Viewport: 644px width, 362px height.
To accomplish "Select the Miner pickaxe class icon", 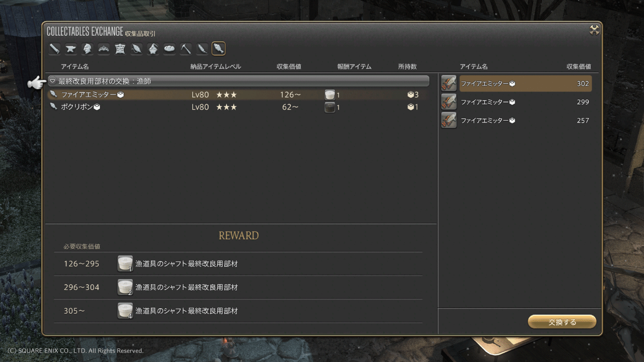I will (x=186, y=49).
